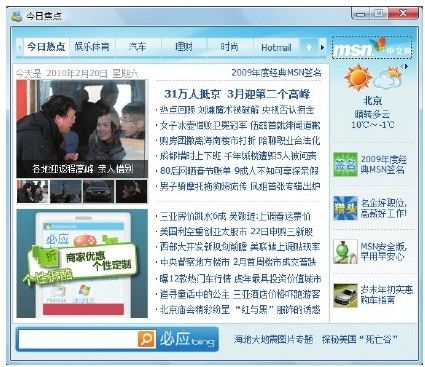This screenshot has width=425, height=367.
Task: Open the MSN 中文网 logo
Action: click(x=372, y=48)
